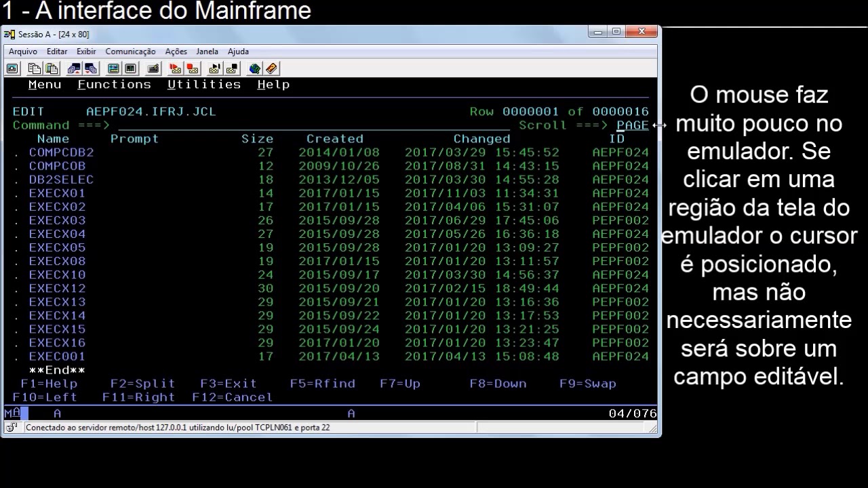
Task: Click the F5=Rfind function key label
Action: click(323, 384)
